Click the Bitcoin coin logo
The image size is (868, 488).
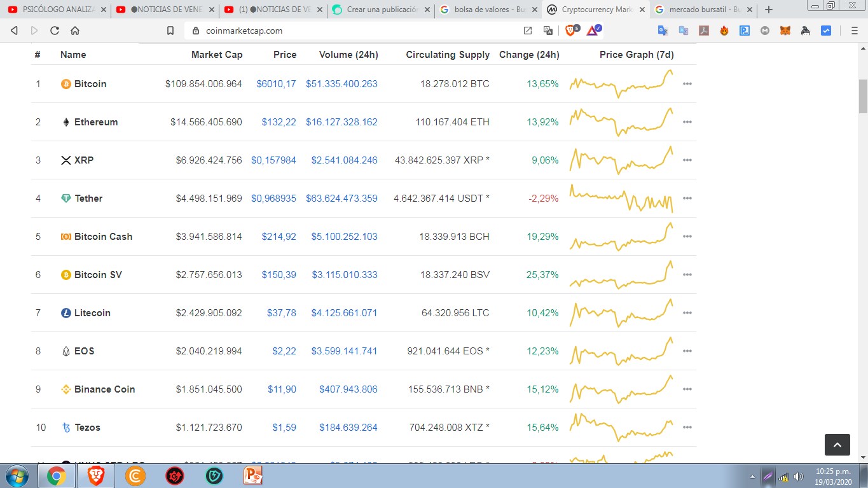[65, 84]
